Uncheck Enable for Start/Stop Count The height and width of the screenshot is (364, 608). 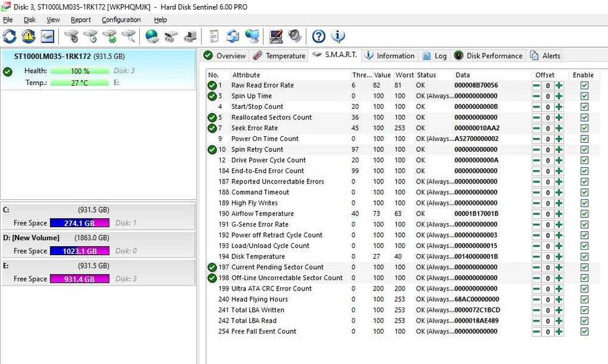[x=584, y=106]
